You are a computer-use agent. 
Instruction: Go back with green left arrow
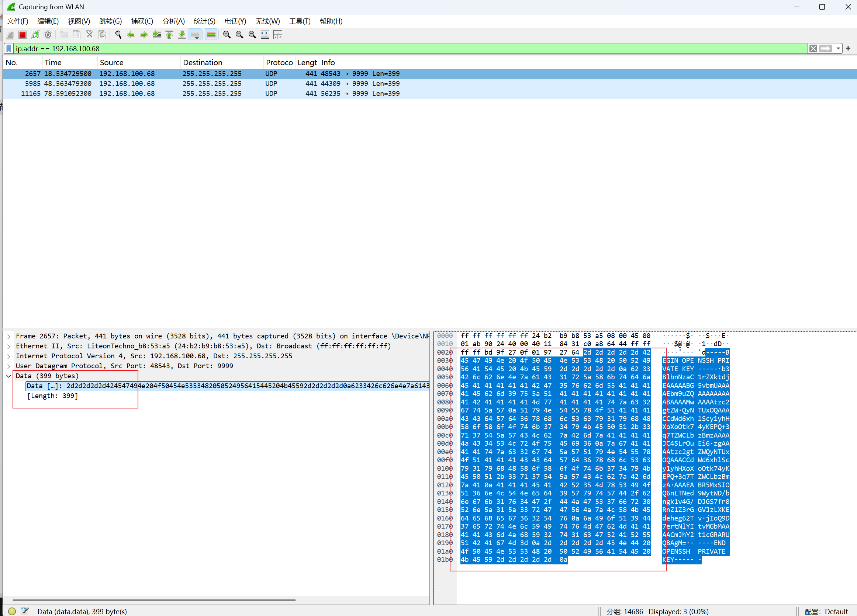point(131,35)
